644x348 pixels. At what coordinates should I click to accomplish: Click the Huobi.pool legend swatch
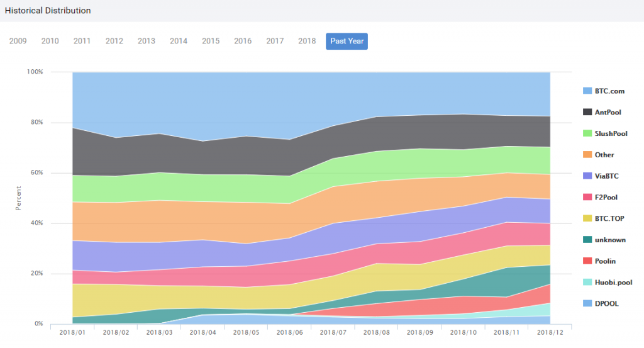tap(587, 282)
